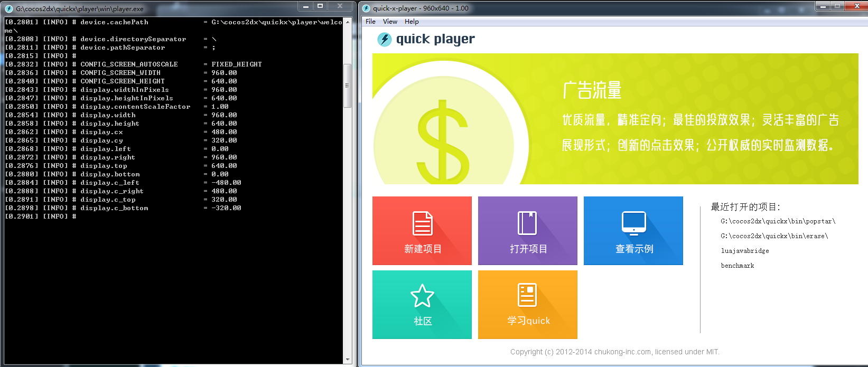This screenshot has height=367, width=868.
Task: Open recent project erase path
Action: [774, 236]
